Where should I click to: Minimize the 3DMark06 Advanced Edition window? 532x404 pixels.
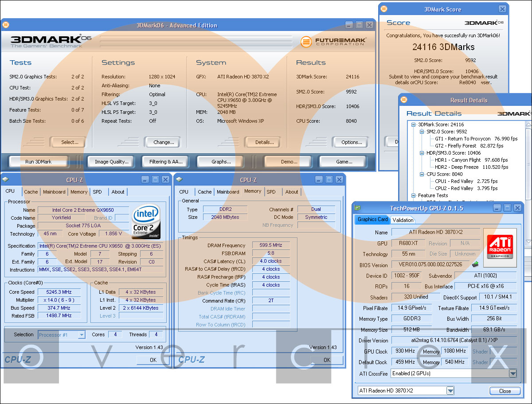point(349,25)
